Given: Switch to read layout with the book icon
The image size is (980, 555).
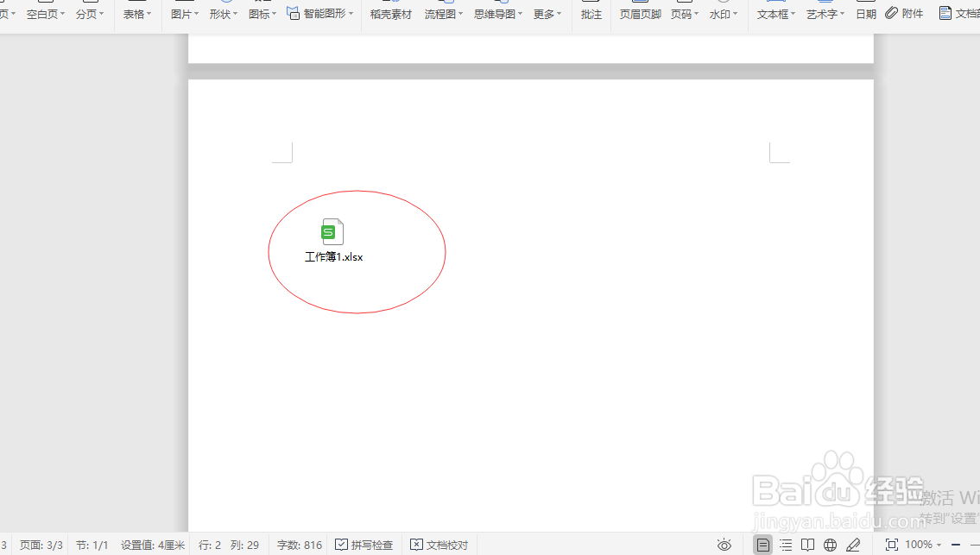Looking at the screenshot, I should coord(806,545).
